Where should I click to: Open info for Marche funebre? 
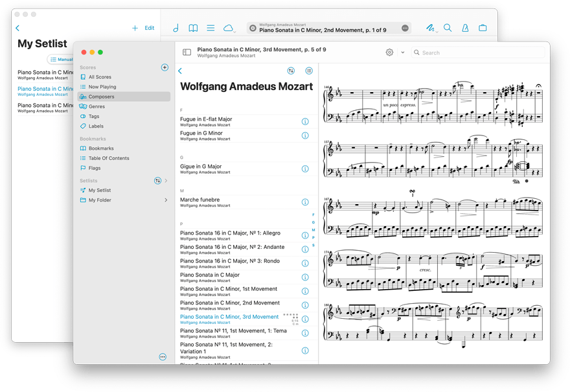tap(305, 202)
